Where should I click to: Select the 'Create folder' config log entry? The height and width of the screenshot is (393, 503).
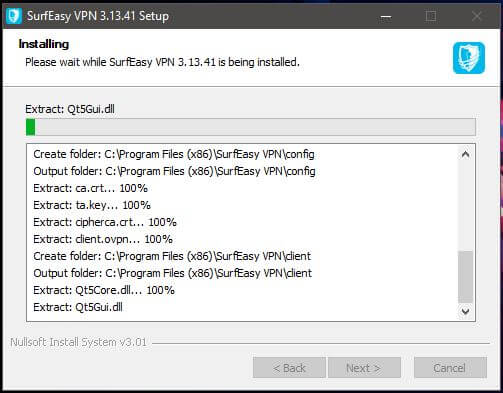[x=174, y=154]
